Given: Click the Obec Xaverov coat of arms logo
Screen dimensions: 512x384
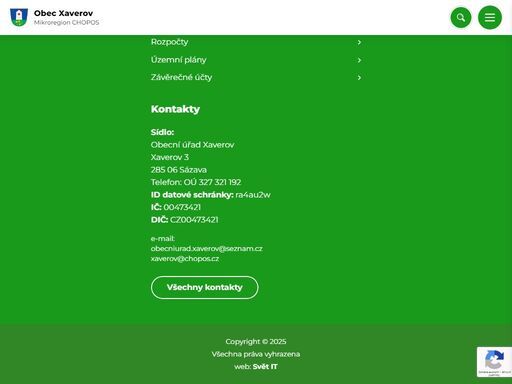Looking at the screenshot, I should point(19,17).
